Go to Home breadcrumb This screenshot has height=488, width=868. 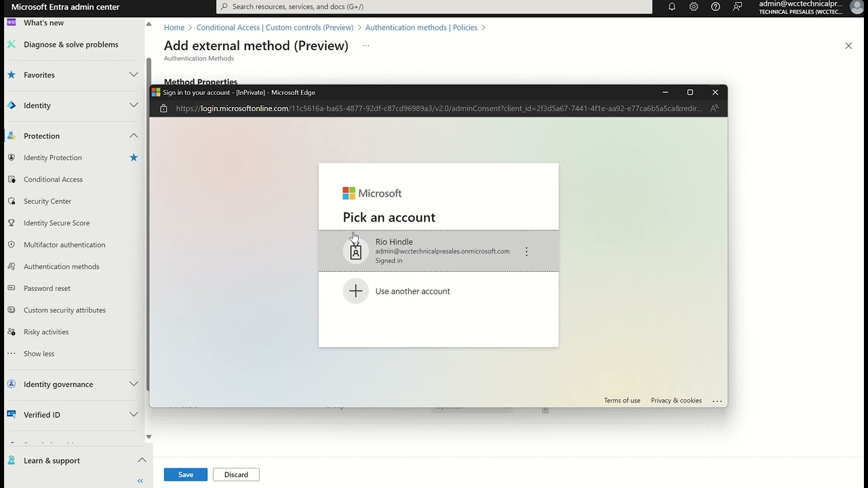click(x=174, y=28)
